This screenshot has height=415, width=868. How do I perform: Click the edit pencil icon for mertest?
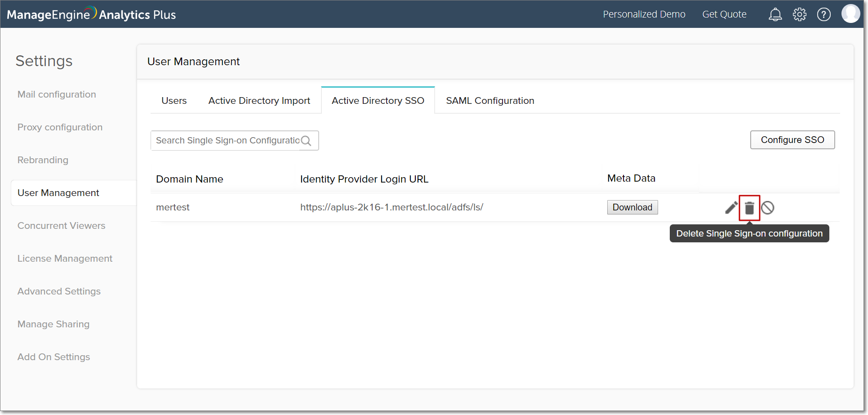point(731,208)
